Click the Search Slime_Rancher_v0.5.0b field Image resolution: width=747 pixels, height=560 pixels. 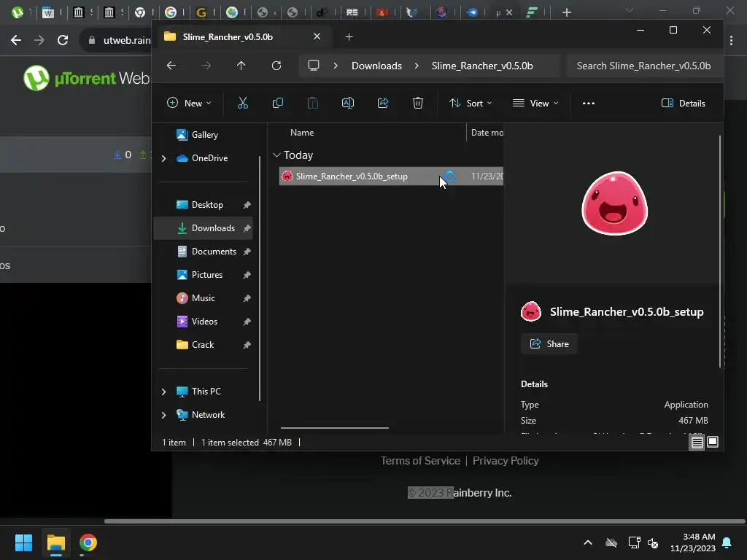643,66
